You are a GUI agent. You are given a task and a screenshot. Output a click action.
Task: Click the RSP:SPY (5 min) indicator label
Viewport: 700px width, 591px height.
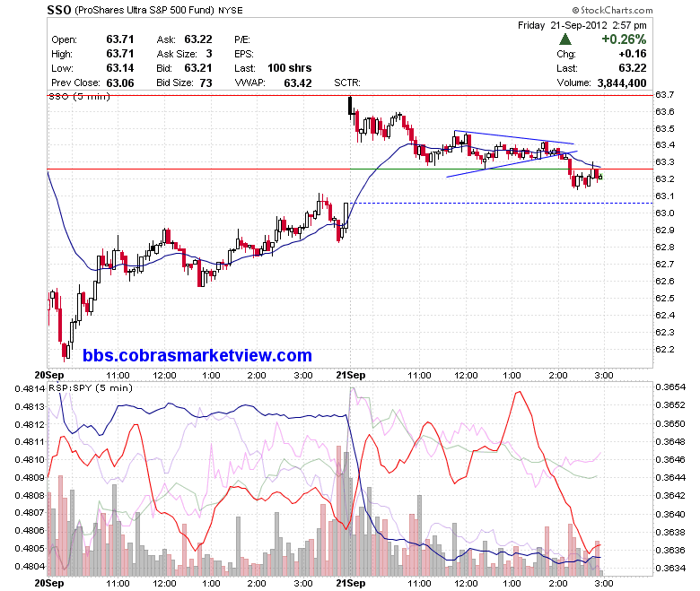click(x=91, y=387)
